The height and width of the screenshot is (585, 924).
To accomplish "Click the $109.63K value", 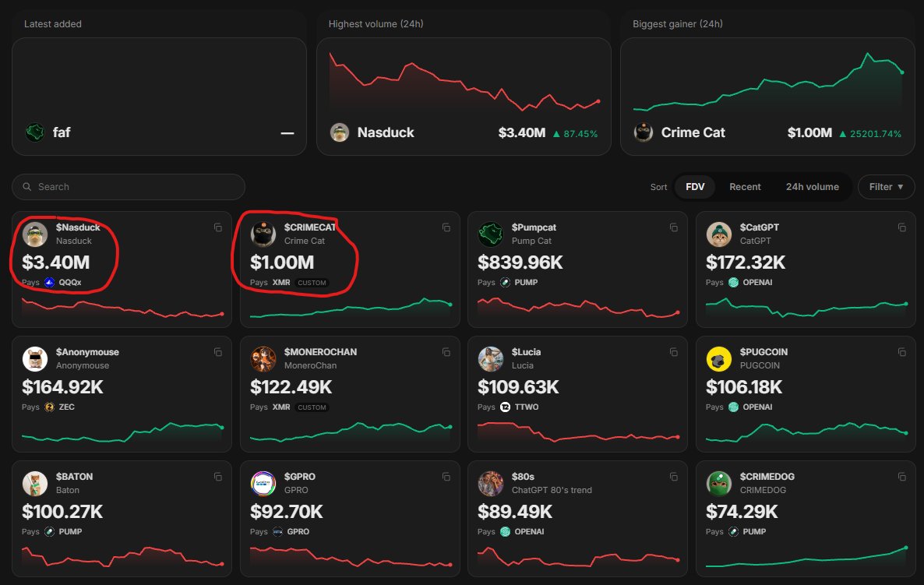I will (x=518, y=387).
